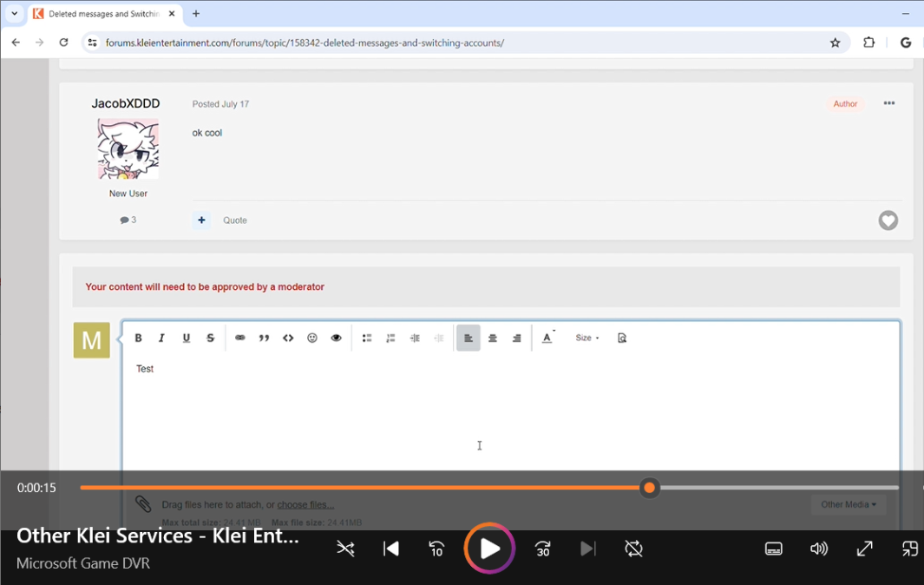Apply italic formatting in the reply editor

coord(161,339)
